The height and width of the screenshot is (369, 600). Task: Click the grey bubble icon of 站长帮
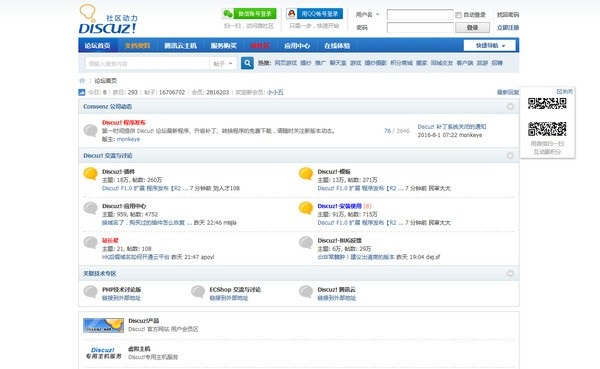pos(91,243)
